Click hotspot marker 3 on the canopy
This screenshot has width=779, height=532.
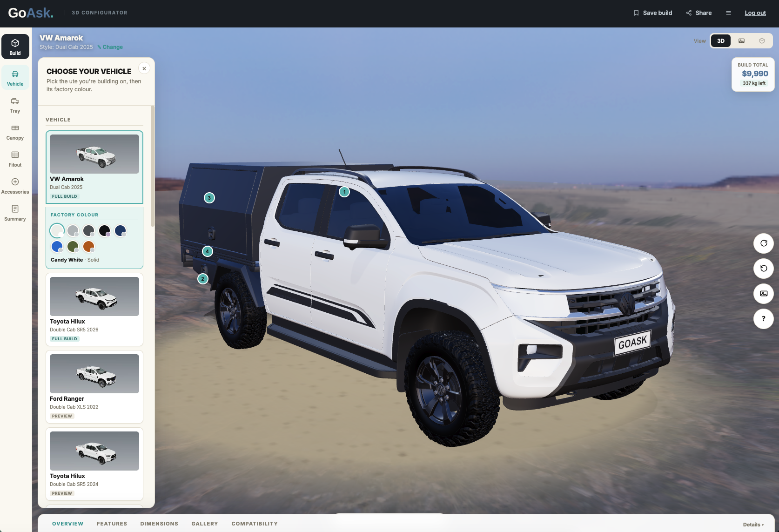point(209,198)
